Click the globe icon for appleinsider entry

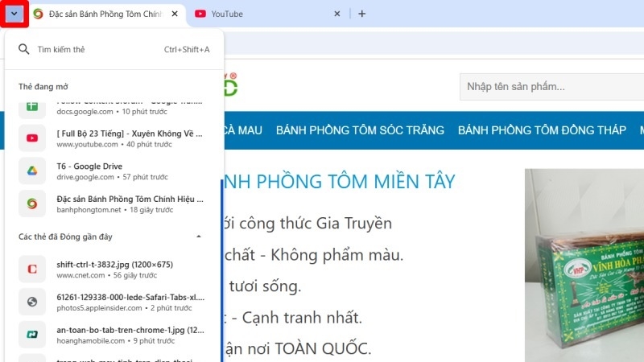pos(32,302)
